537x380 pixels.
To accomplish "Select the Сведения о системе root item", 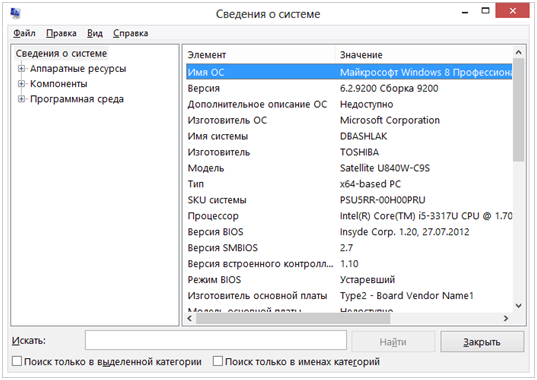I will [61, 53].
